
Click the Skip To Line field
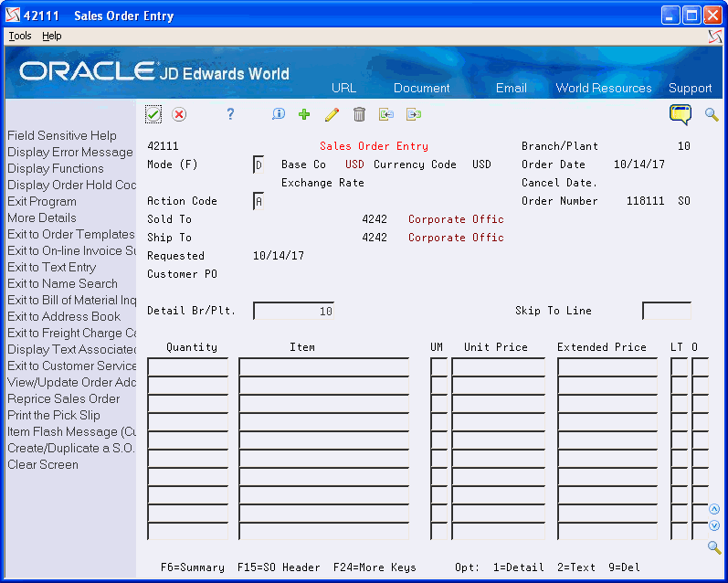click(667, 311)
